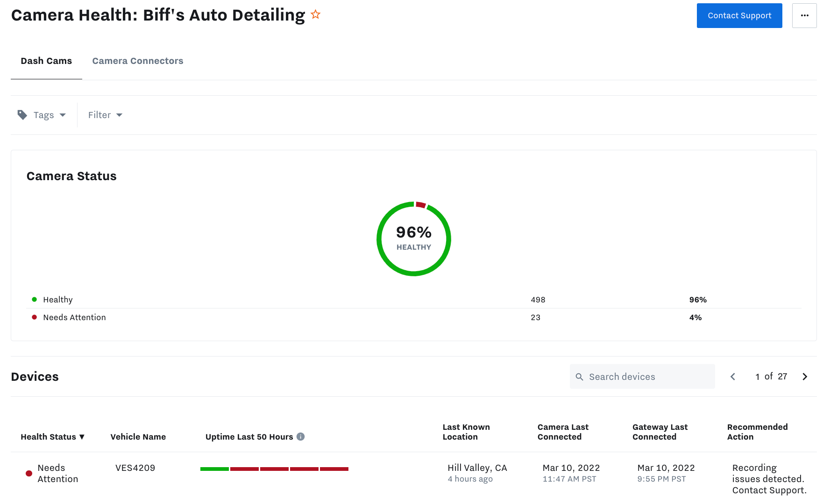Open the Filter dropdown

point(105,115)
